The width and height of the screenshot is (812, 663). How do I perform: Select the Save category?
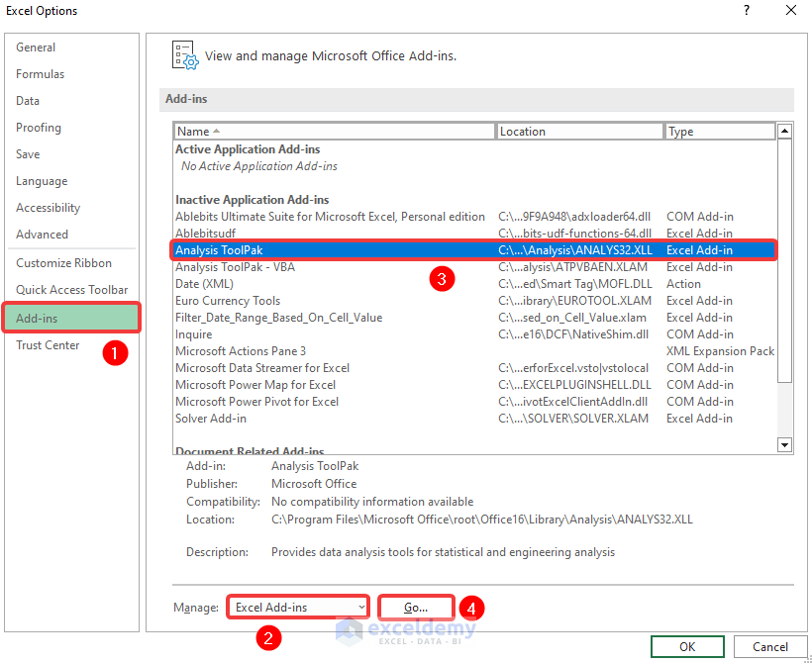pyautogui.click(x=28, y=154)
